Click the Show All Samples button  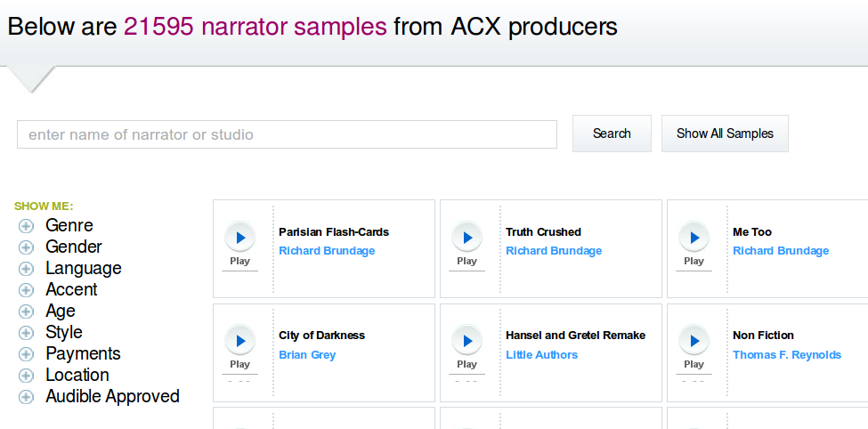725,134
